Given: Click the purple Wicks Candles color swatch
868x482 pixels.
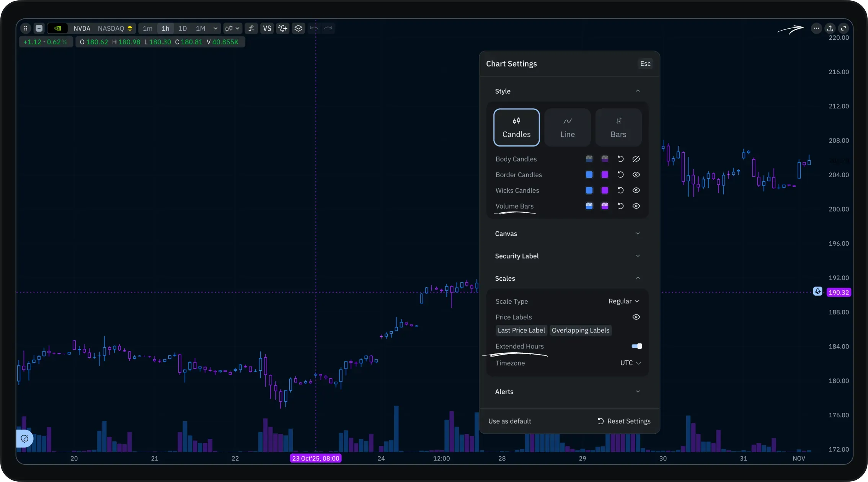Looking at the screenshot, I should (605, 191).
